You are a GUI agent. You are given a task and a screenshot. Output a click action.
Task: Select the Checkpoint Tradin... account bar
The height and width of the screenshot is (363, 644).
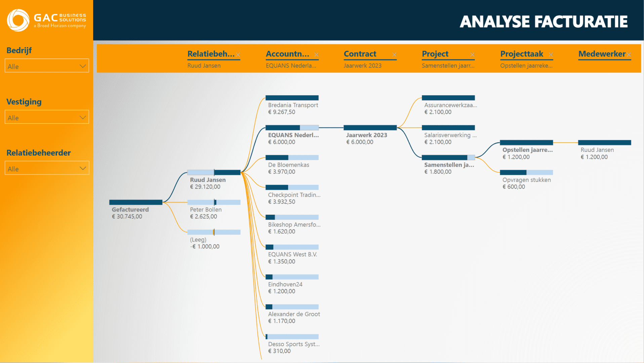(x=292, y=187)
